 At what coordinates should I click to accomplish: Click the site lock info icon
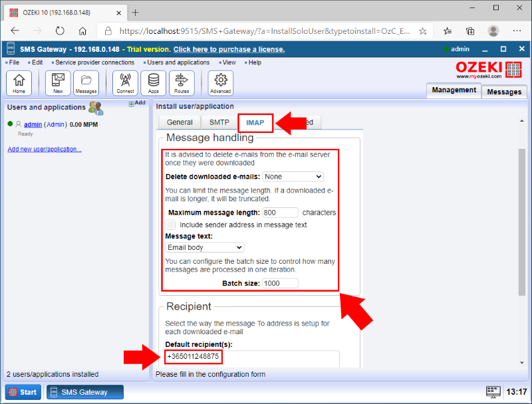pos(108,31)
